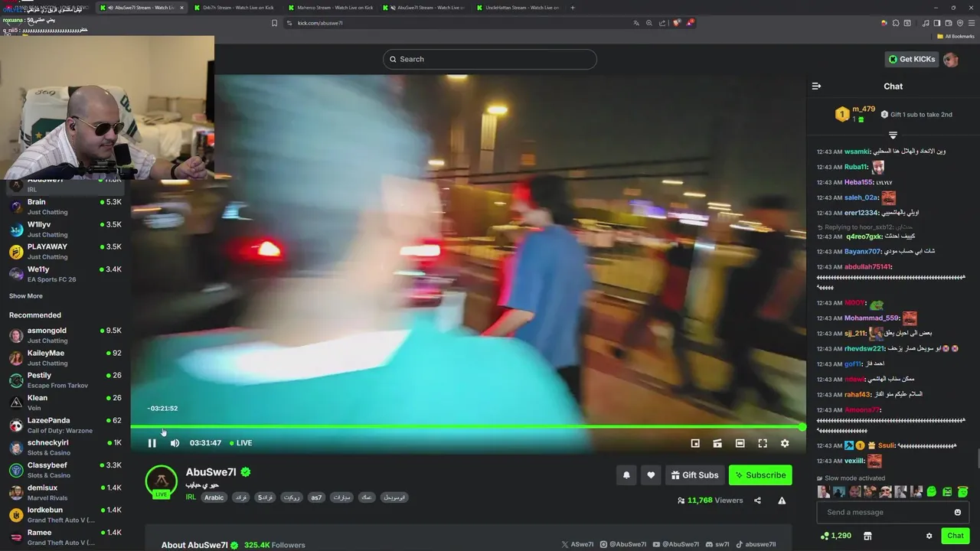The height and width of the screenshot is (551, 980).
Task: Open the KICKs shop icon below chat
Action: coord(867,536)
